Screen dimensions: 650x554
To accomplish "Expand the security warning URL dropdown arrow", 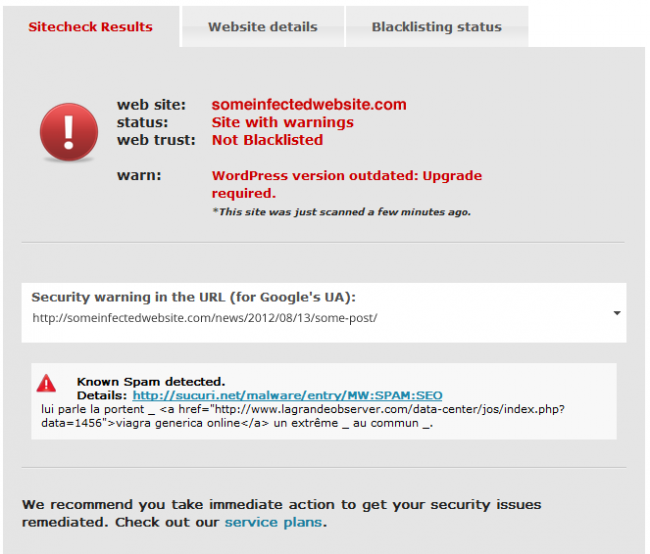I will (617, 313).
